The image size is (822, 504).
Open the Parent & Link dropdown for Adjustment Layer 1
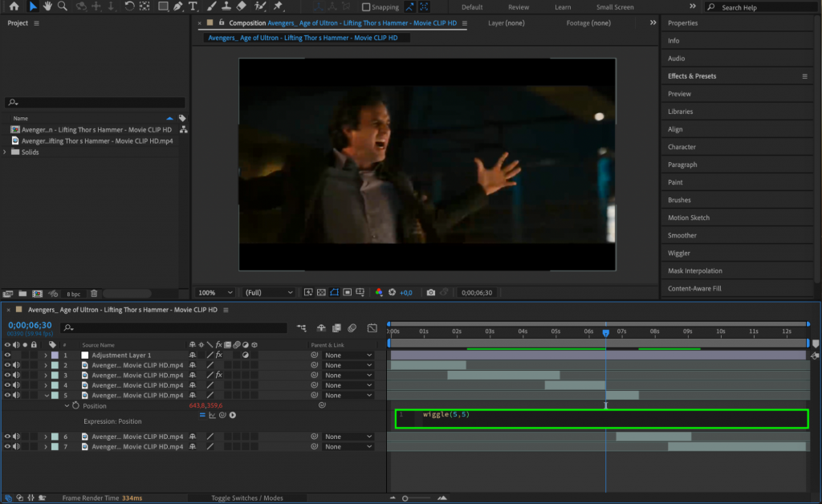pos(348,355)
